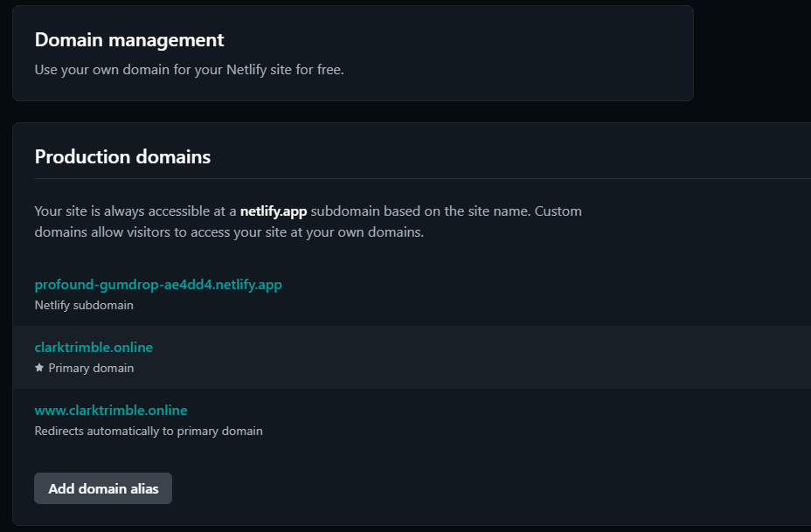Select 'Redirects automatically to primary domain' text
Viewport: 811px width, 532px height.
click(x=149, y=432)
